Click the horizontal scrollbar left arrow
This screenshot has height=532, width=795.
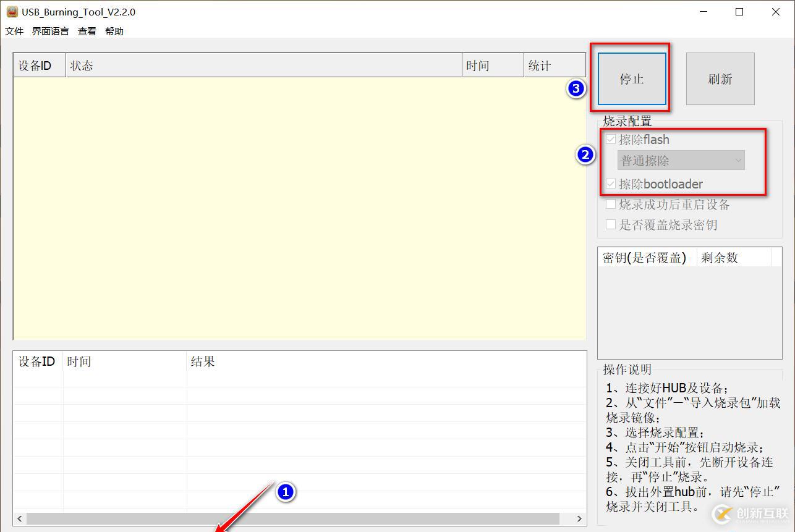tap(20, 518)
